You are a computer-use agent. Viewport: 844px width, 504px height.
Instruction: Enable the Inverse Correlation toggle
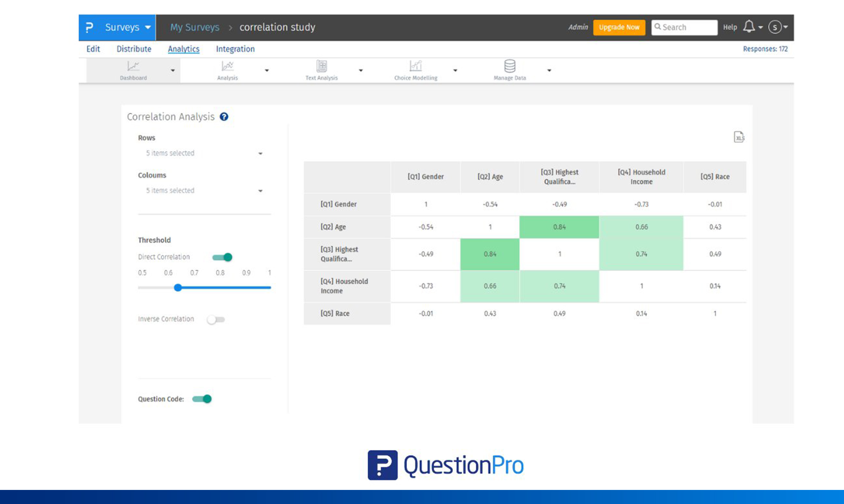tap(216, 320)
